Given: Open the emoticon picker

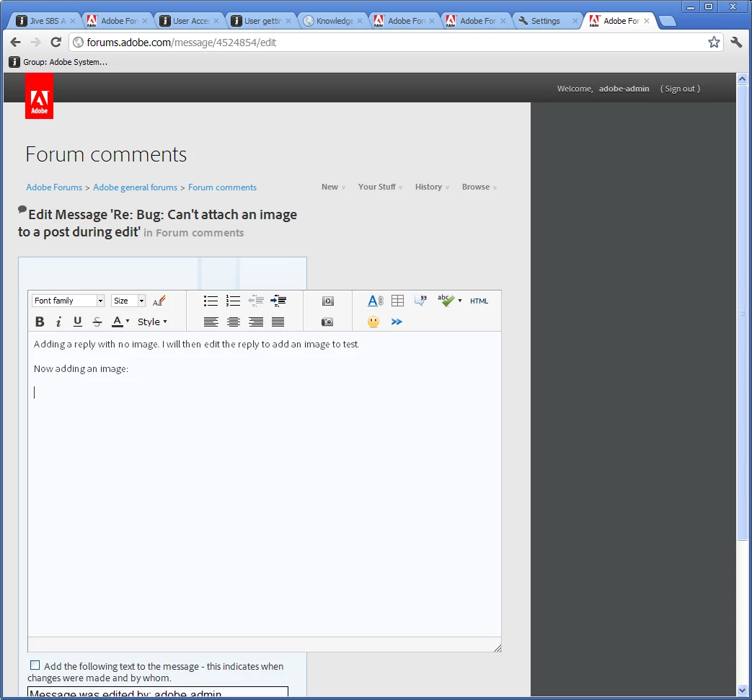Looking at the screenshot, I should (x=373, y=322).
